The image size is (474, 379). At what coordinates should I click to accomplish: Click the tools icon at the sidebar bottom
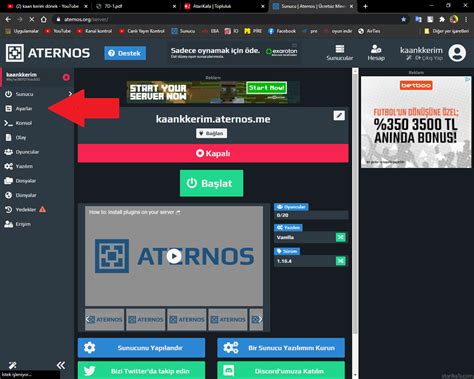13,365
